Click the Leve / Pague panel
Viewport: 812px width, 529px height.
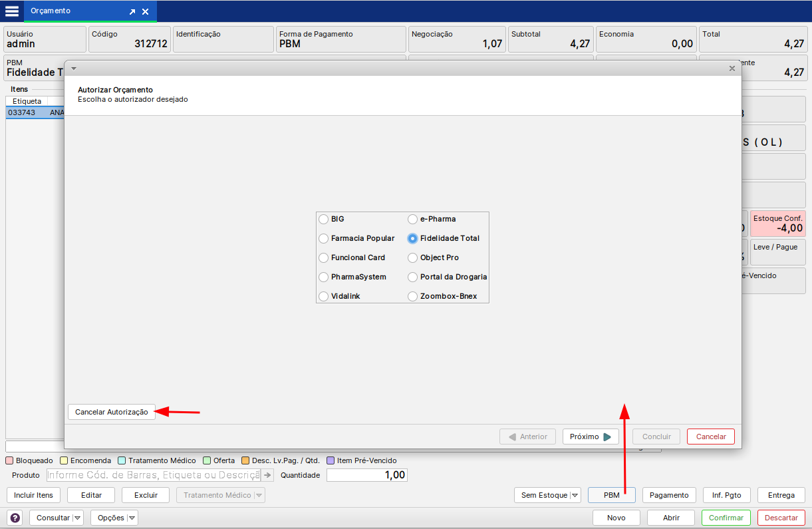tap(778, 252)
